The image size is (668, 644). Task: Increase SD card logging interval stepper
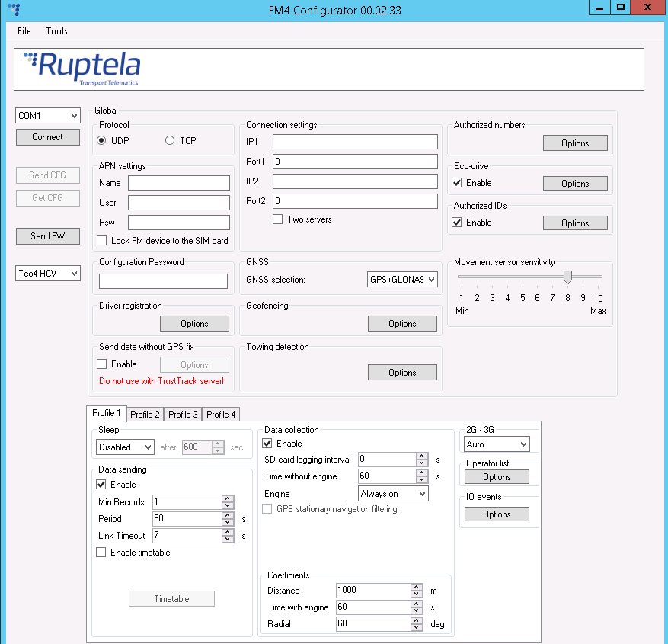coord(422,456)
